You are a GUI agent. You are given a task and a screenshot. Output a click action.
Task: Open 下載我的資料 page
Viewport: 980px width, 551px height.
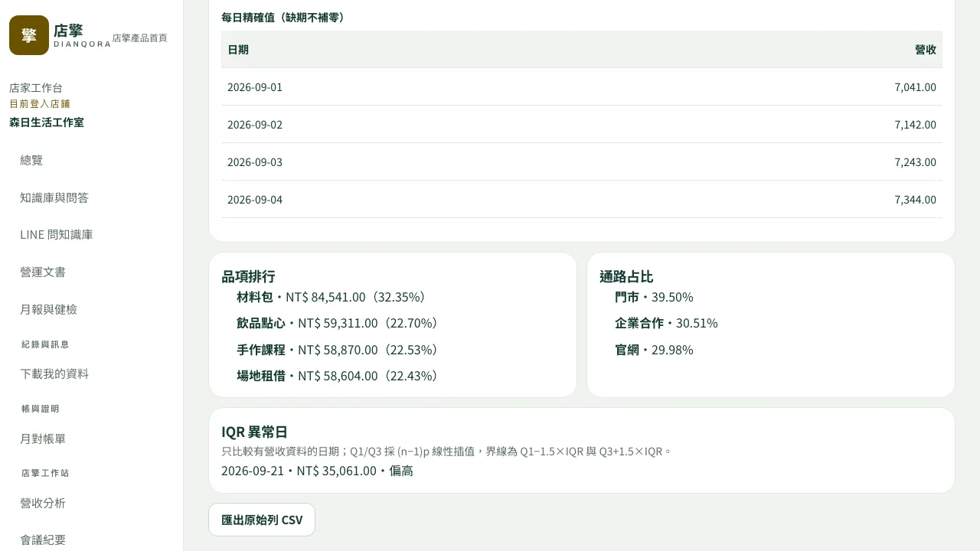click(54, 373)
